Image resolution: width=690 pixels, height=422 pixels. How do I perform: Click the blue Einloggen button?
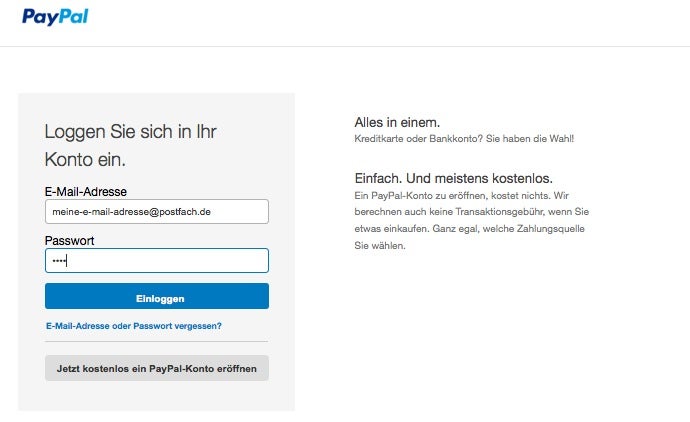pos(157,296)
